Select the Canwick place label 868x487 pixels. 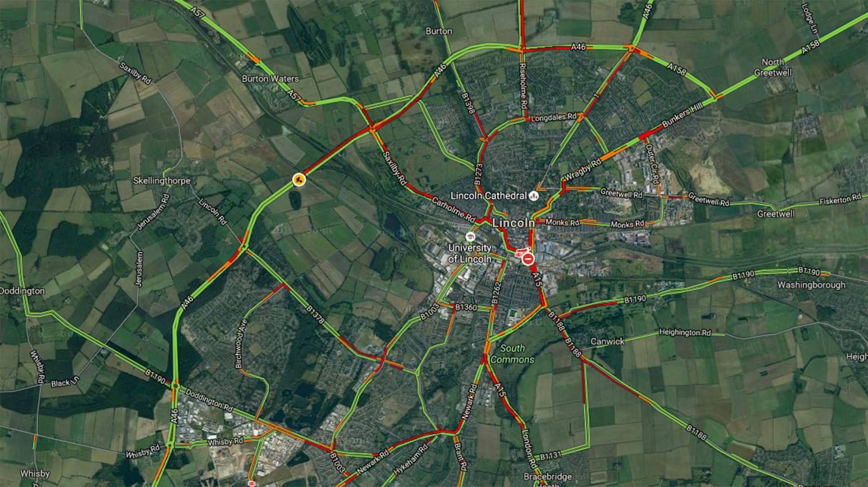point(607,341)
